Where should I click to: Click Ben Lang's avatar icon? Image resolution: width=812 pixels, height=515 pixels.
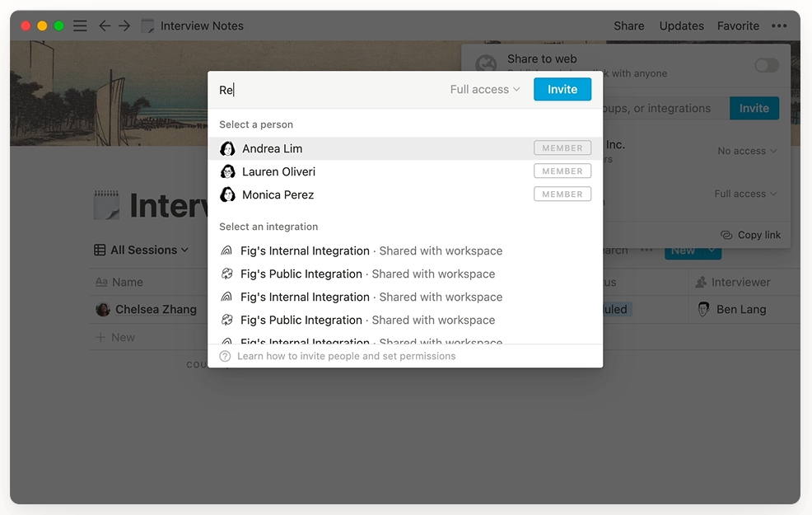(703, 310)
